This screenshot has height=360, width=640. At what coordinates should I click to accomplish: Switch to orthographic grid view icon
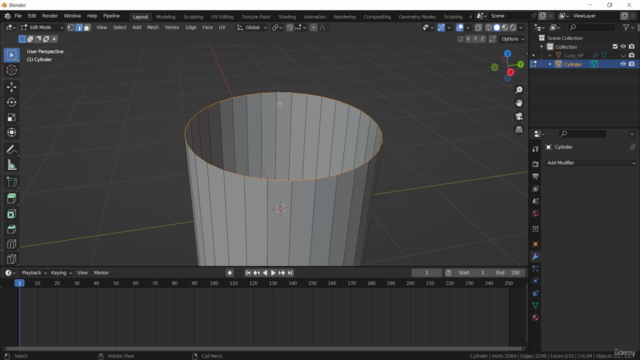519,129
